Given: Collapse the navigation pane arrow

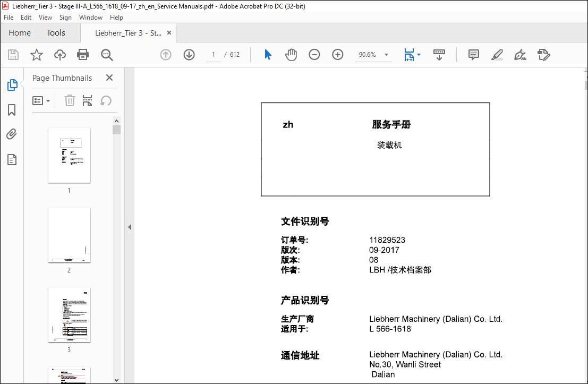Looking at the screenshot, I should [x=130, y=227].
